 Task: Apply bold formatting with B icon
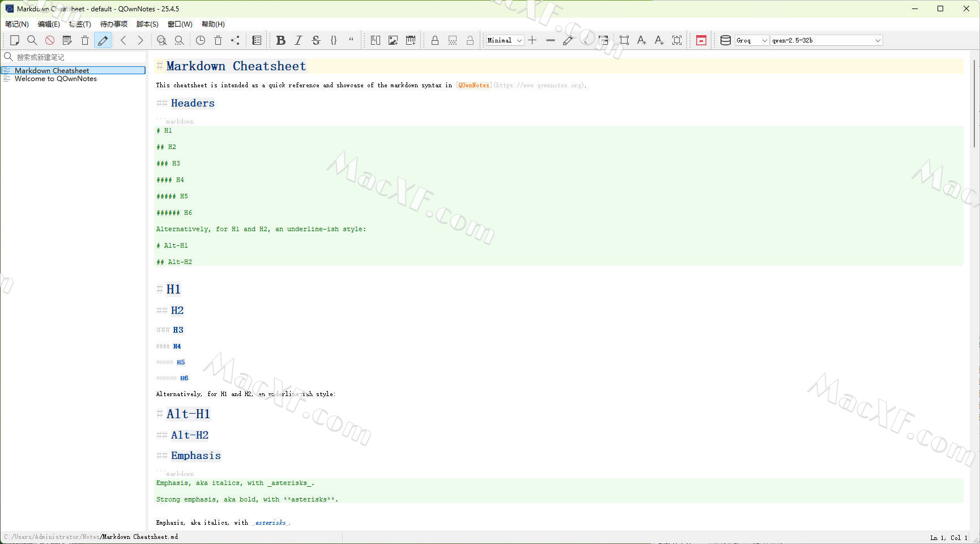point(280,40)
